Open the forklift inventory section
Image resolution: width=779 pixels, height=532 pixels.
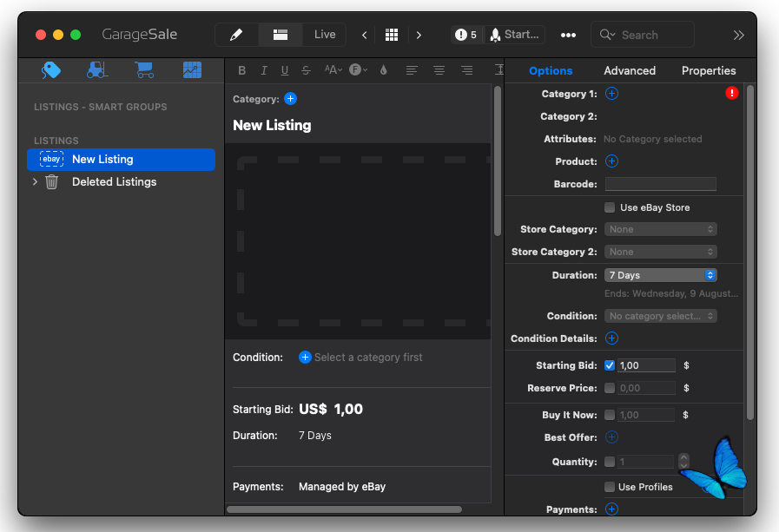(x=98, y=70)
